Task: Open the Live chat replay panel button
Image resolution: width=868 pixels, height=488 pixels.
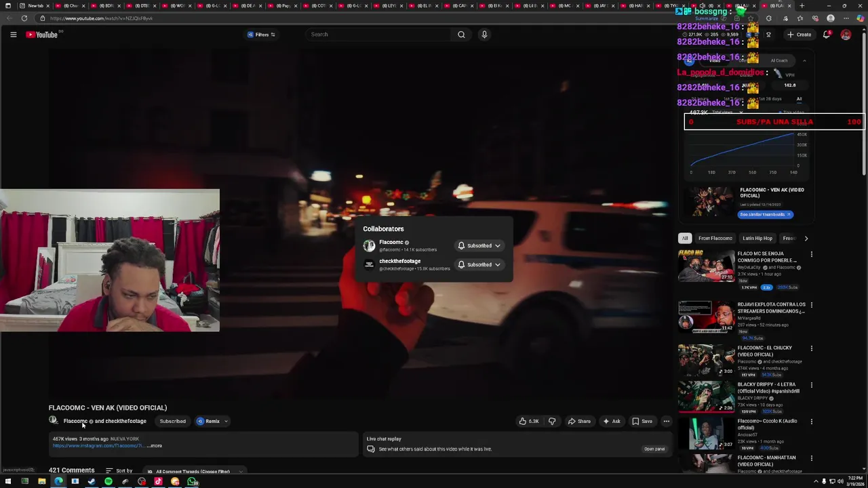Action: [x=654, y=449]
